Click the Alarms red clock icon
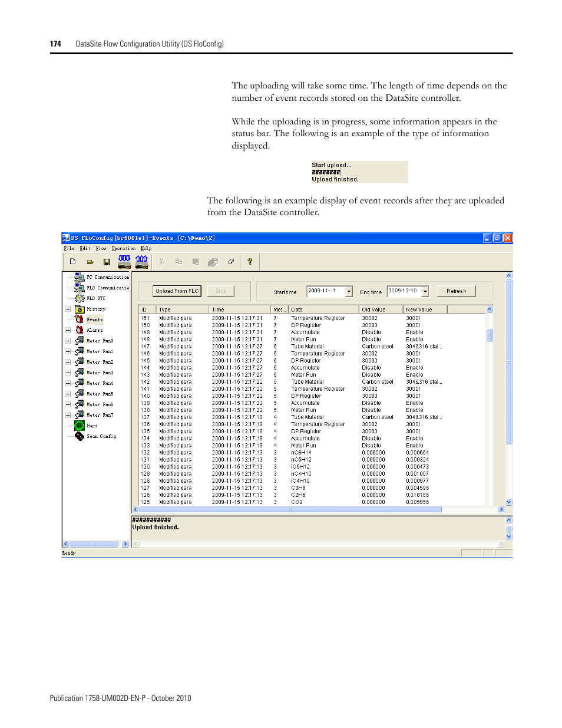 coord(80,330)
